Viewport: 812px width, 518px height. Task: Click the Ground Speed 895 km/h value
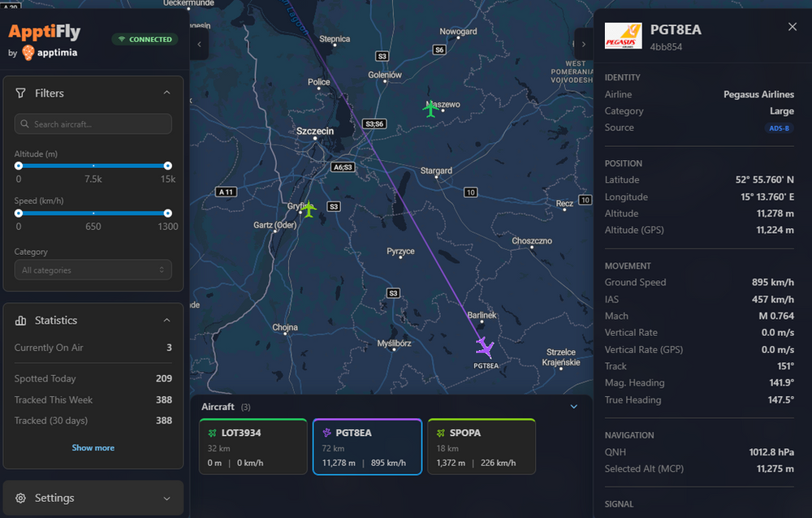[773, 283]
